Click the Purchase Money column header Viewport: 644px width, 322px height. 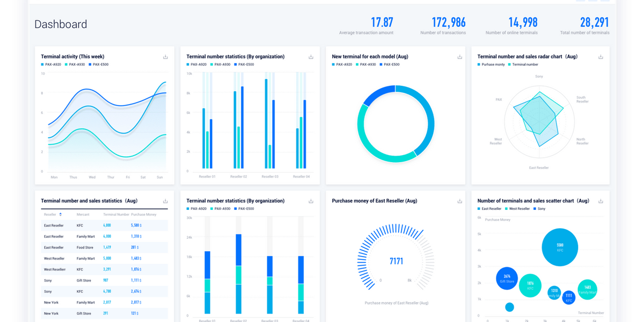(144, 215)
